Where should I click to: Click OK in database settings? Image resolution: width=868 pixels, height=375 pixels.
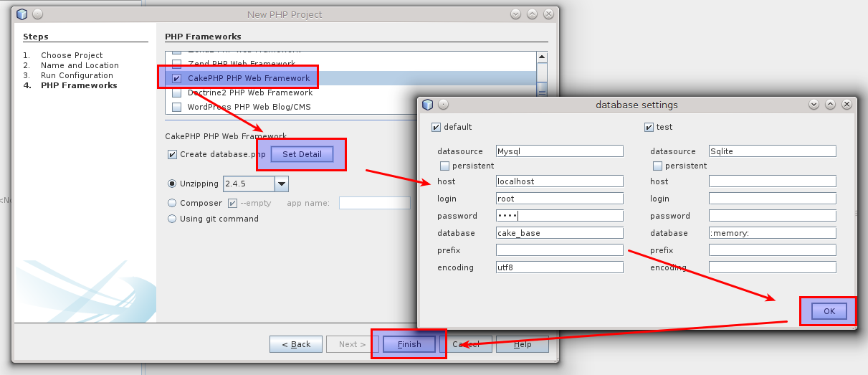click(x=829, y=311)
